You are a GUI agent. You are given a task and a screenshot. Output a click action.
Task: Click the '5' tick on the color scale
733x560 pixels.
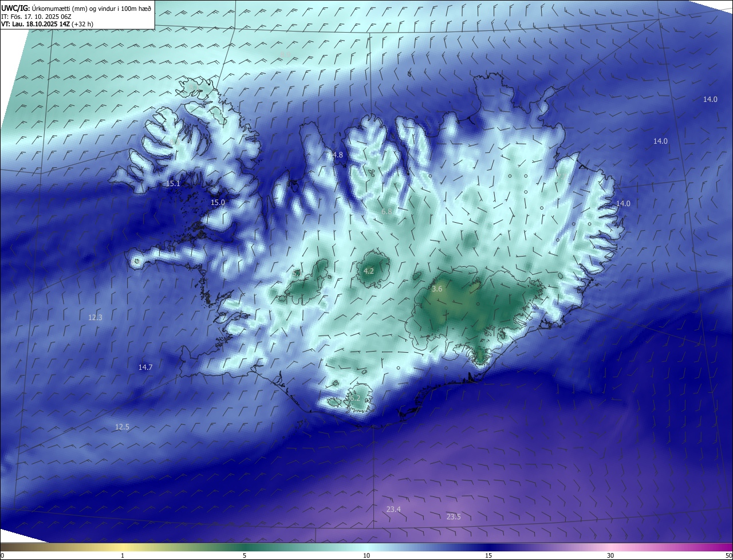pos(245,555)
